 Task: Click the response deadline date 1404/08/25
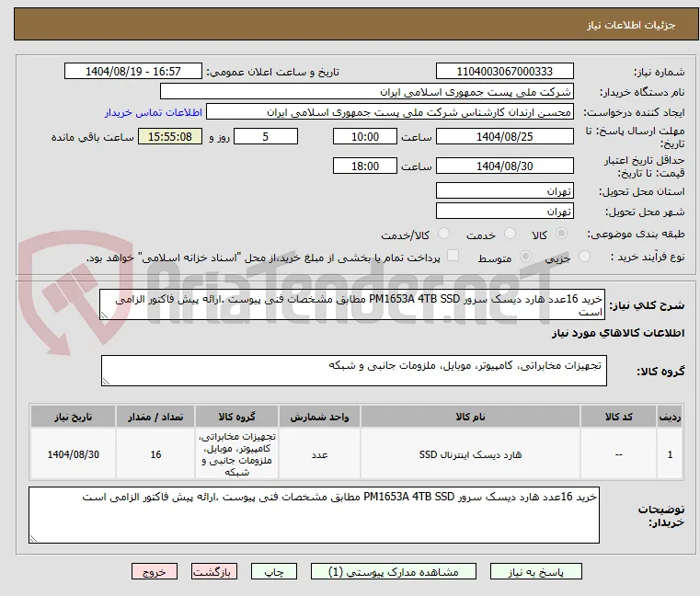click(x=504, y=137)
